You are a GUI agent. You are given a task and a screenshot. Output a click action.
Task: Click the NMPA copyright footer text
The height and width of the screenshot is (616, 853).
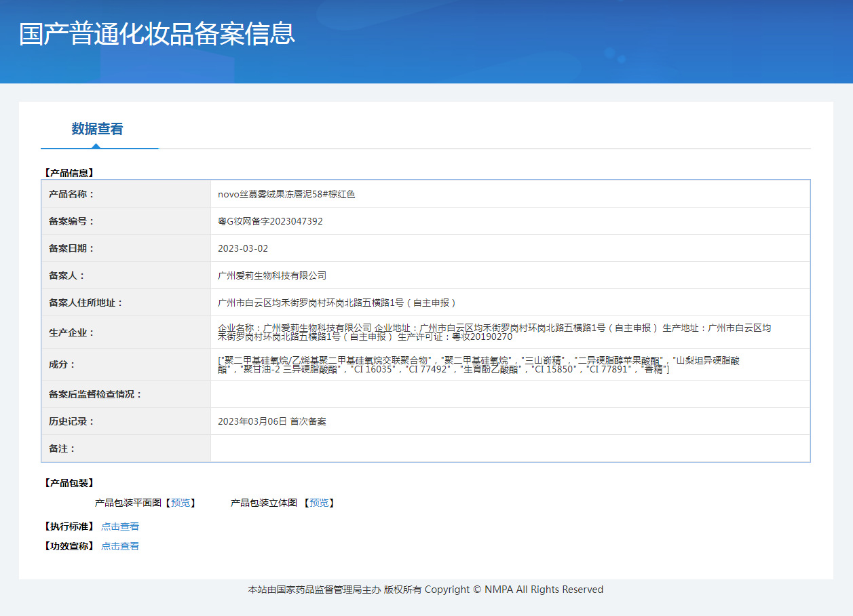(425, 590)
